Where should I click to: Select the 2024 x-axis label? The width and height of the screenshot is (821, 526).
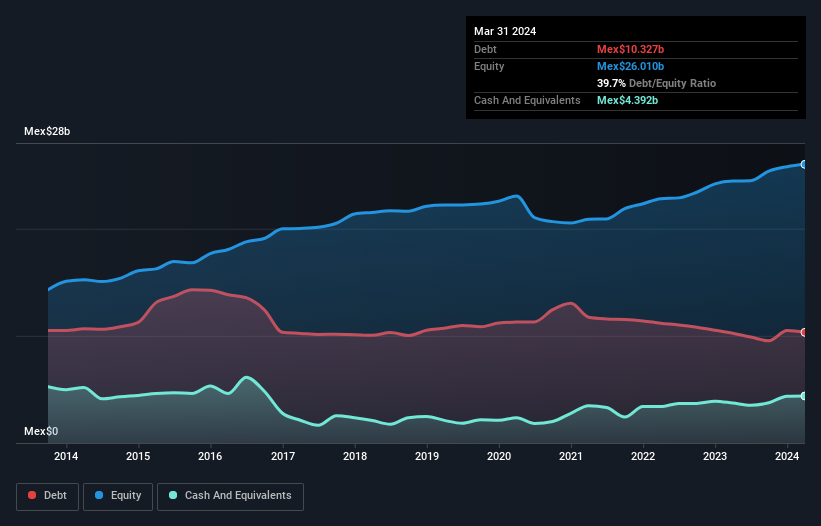787,457
